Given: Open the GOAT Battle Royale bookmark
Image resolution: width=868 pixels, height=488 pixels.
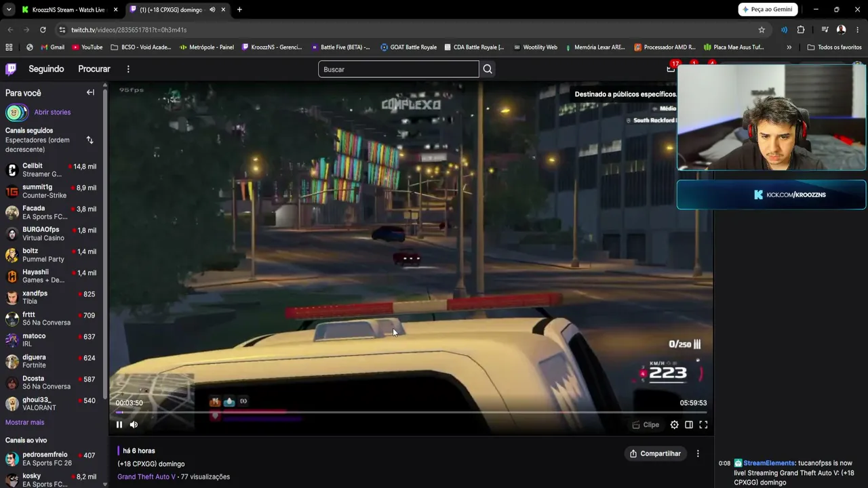Looking at the screenshot, I should pyautogui.click(x=408, y=47).
